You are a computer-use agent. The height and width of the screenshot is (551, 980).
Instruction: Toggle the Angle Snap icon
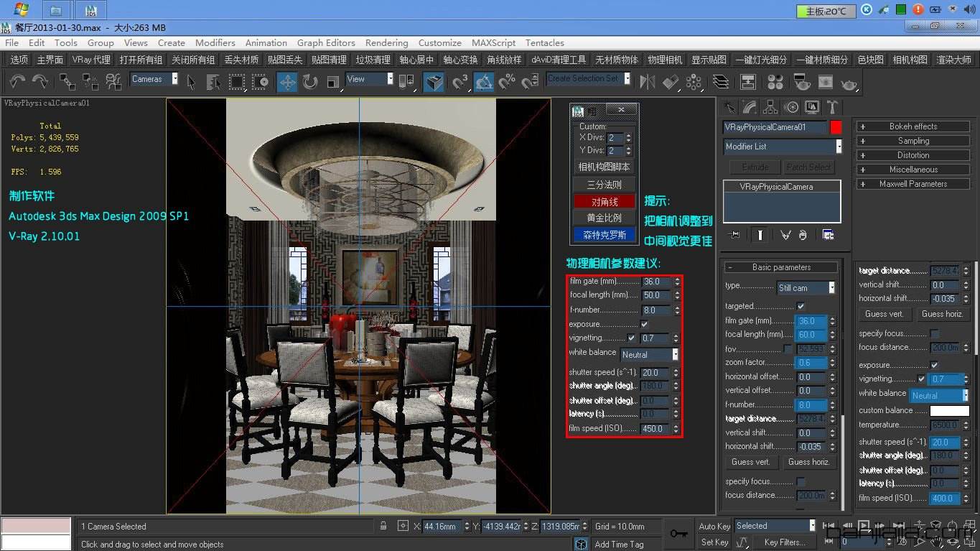coord(484,82)
